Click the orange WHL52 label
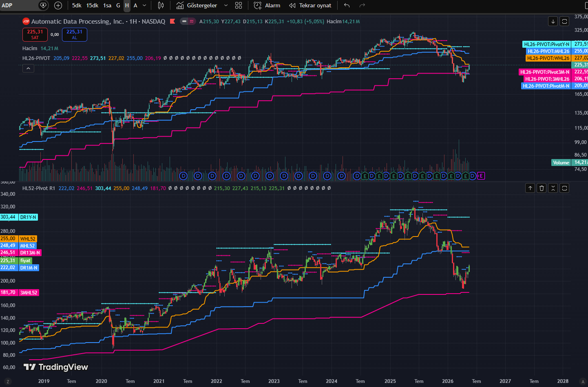 coord(28,239)
